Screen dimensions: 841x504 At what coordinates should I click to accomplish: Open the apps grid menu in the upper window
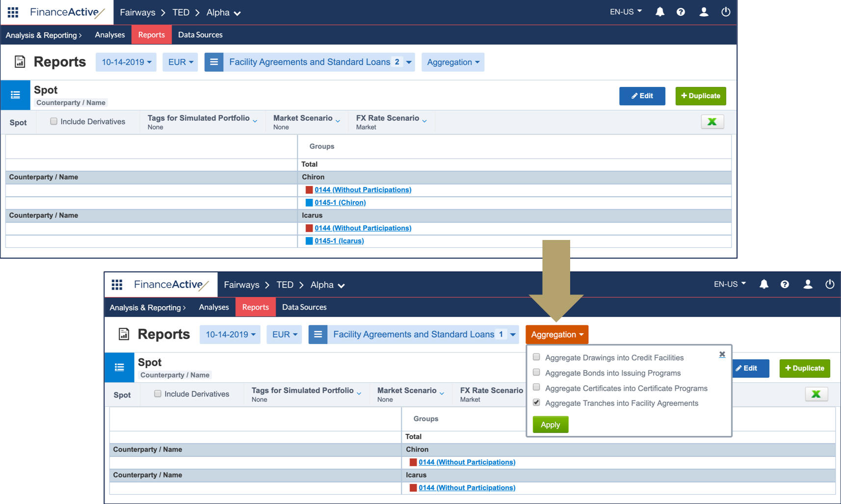pyautogui.click(x=13, y=12)
